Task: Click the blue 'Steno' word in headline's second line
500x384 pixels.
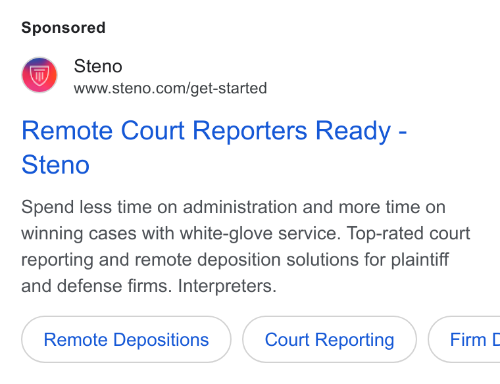Action: pos(56,165)
